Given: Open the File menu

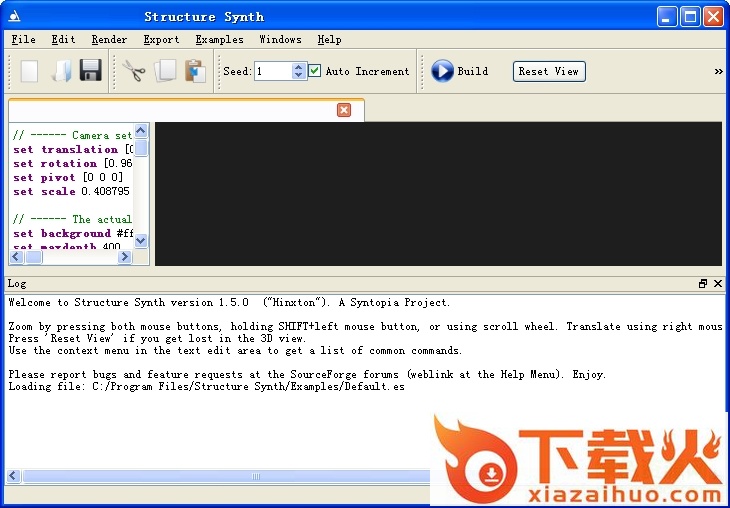Looking at the screenshot, I should tap(23, 40).
